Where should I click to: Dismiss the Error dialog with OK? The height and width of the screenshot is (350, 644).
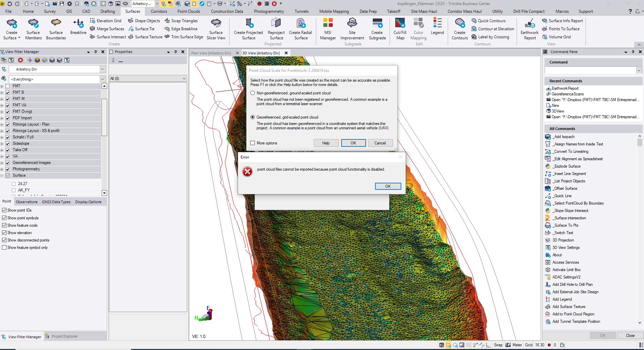pos(388,186)
